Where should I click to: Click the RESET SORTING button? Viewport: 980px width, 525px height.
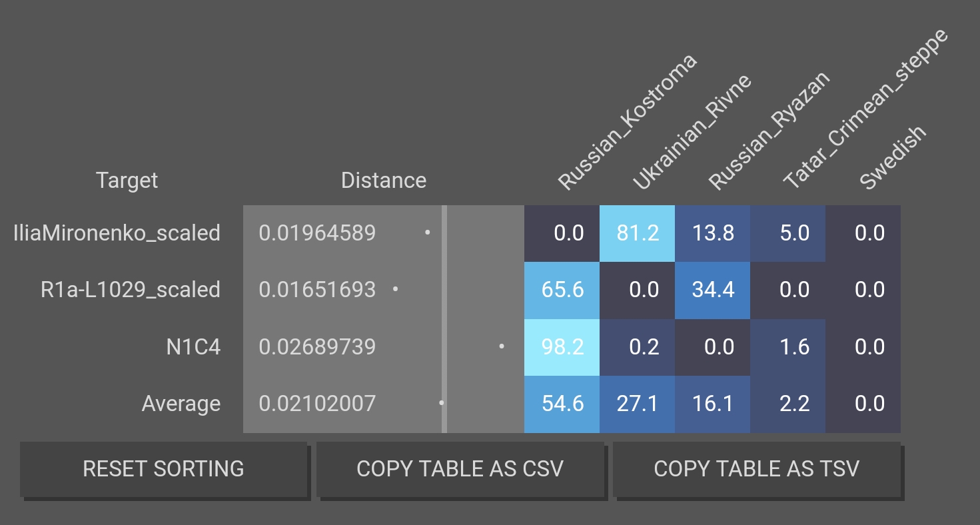coord(163,469)
